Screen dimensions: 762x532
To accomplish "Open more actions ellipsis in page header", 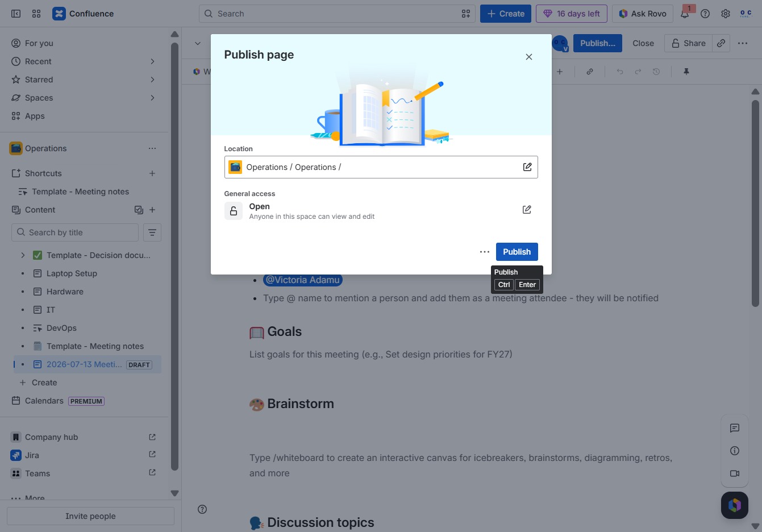I will click(743, 43).
